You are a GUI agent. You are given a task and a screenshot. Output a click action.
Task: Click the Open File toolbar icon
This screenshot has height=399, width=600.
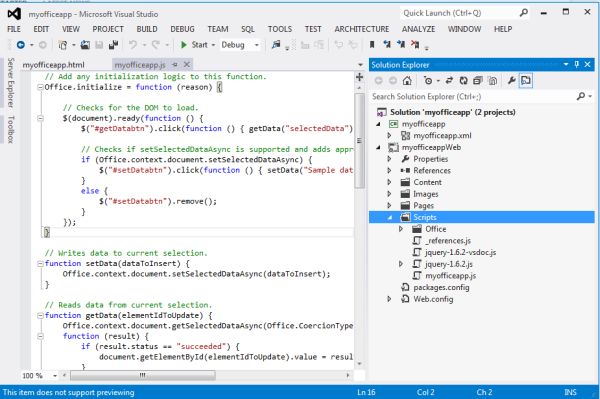click(x=85, y=45)
